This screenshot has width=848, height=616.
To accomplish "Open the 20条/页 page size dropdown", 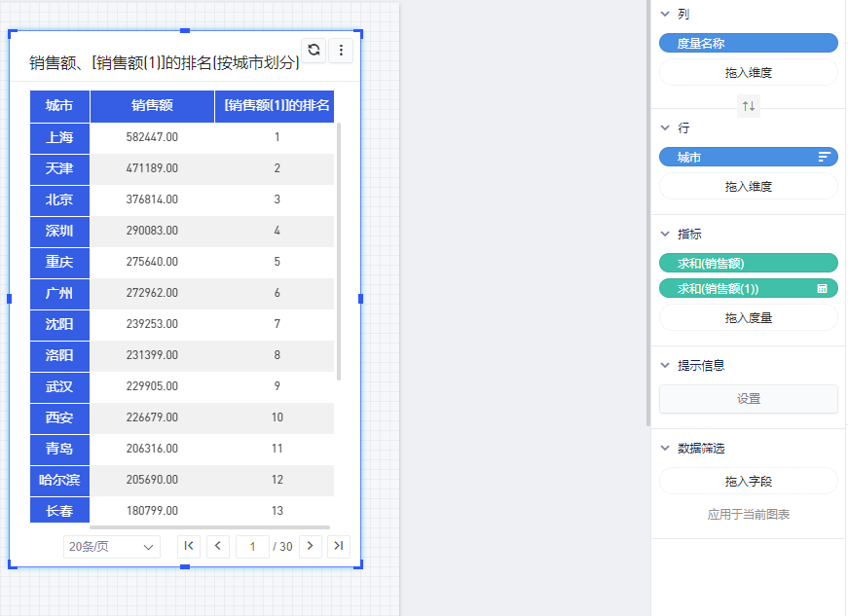I will (111, 547).
